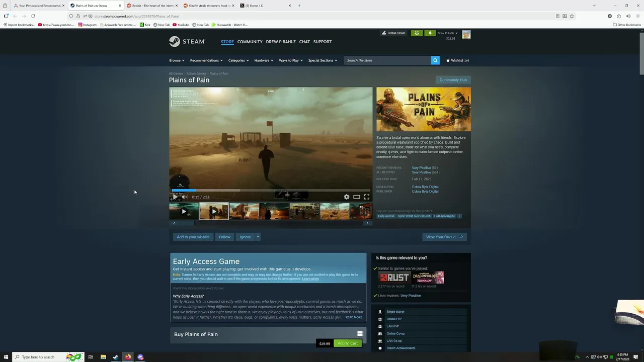Click the Follow button
This screenshot has width=644, height=362.
pyautogui.click(x=224, y=237)
